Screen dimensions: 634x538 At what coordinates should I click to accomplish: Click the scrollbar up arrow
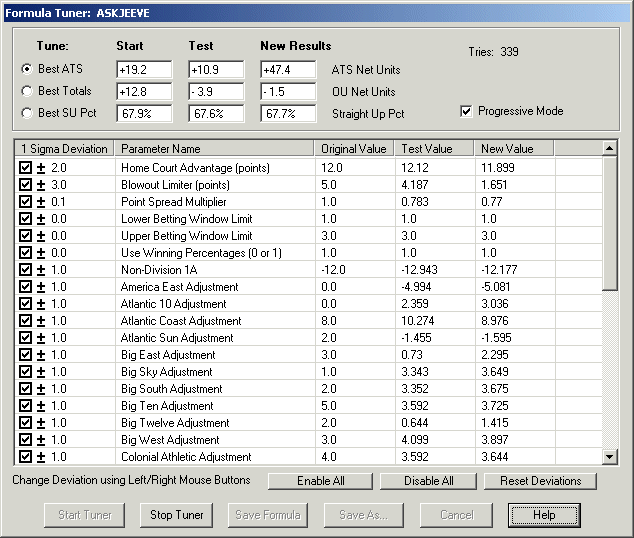click(x=609, y=148)
